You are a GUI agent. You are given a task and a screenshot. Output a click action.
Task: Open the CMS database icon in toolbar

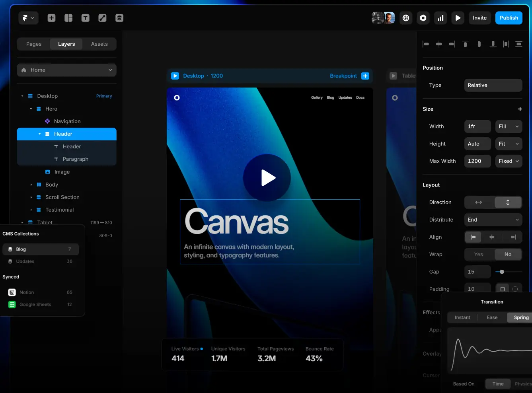pos(119,18)
